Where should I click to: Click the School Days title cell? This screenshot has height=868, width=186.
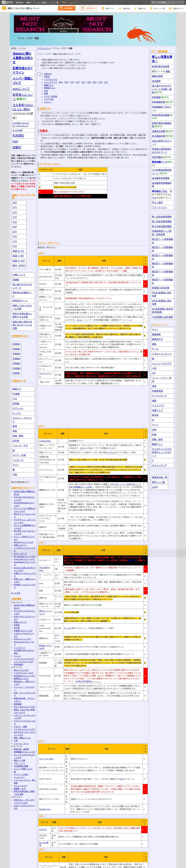pyautogui.click(x=46, y=676)
